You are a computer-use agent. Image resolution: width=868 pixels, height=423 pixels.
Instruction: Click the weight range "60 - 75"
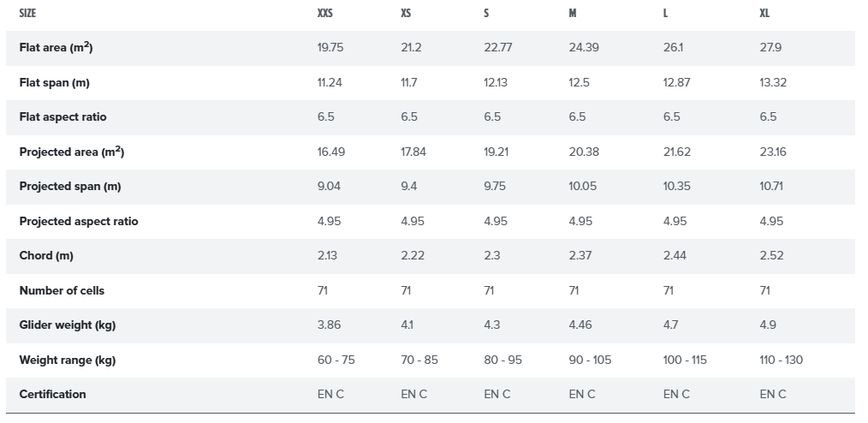pos(336,360)
